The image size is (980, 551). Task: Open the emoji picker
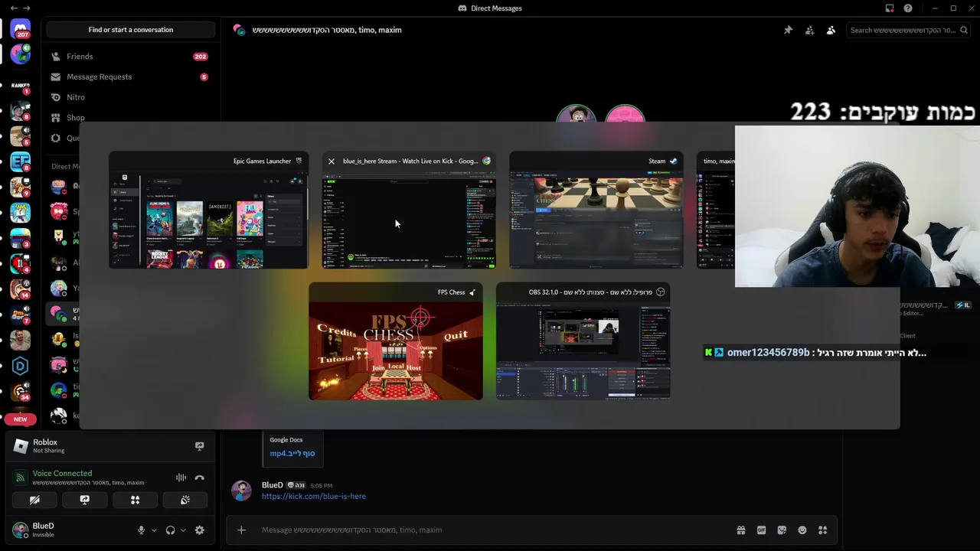pos(802,530)
